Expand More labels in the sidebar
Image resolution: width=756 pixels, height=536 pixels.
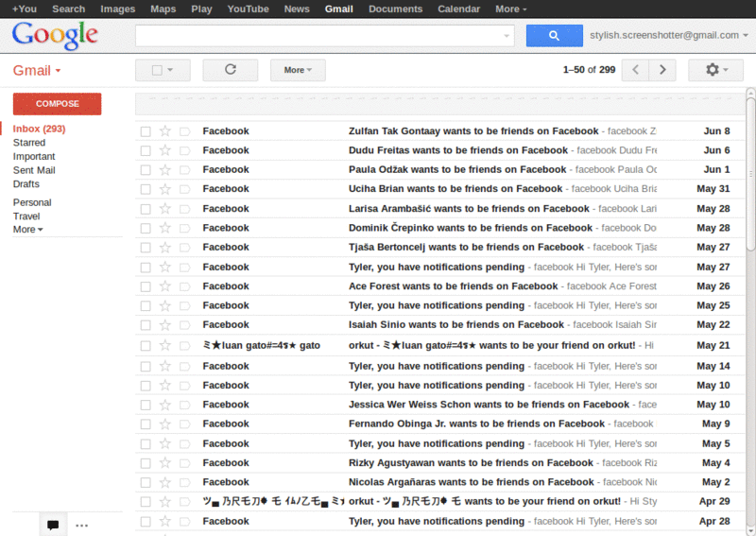coord(27,230)
